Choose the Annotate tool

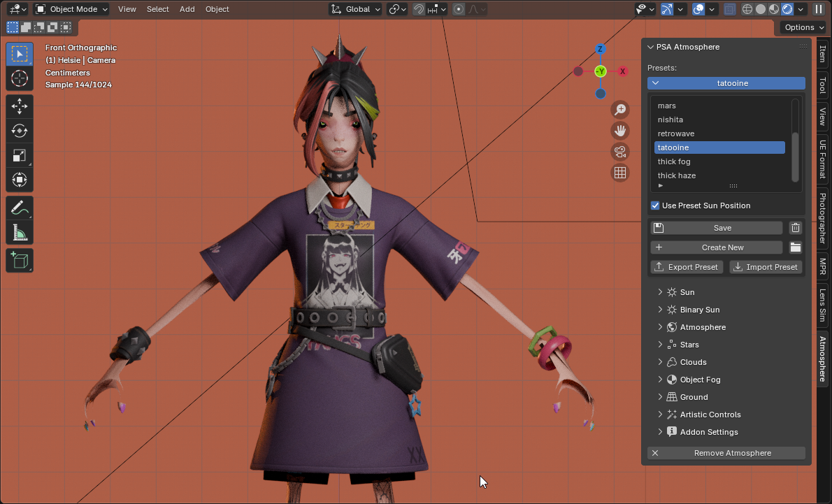click(20, 208)
